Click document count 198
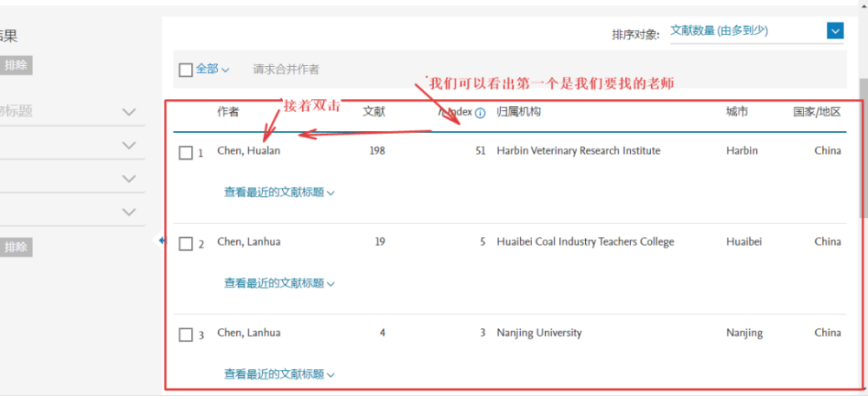Screen dimensions: 868x396 coord(377,150)
